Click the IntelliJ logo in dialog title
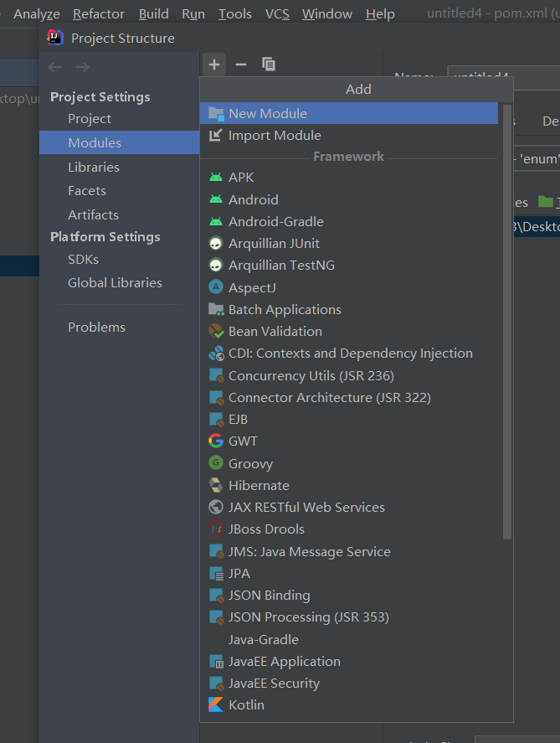Image resolution: width=560 pixels, height=743 pixels. coord(55,38)
